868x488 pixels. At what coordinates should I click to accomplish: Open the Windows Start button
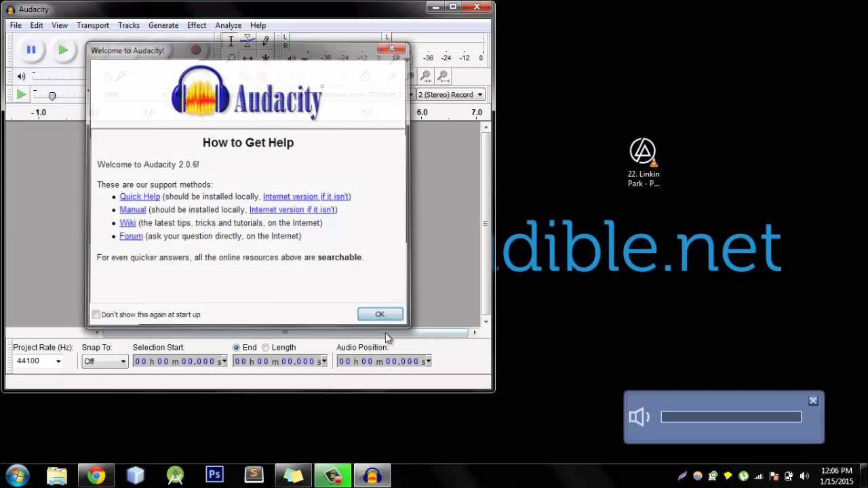[17, 475]
